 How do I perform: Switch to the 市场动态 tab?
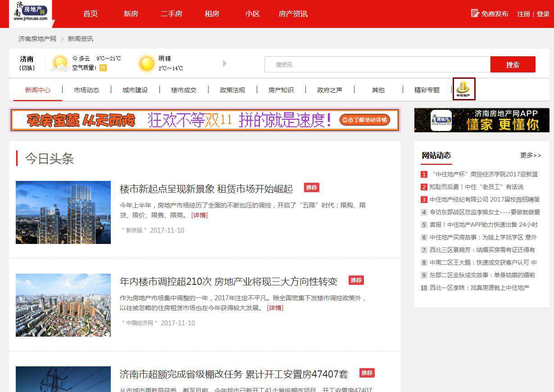86,90
